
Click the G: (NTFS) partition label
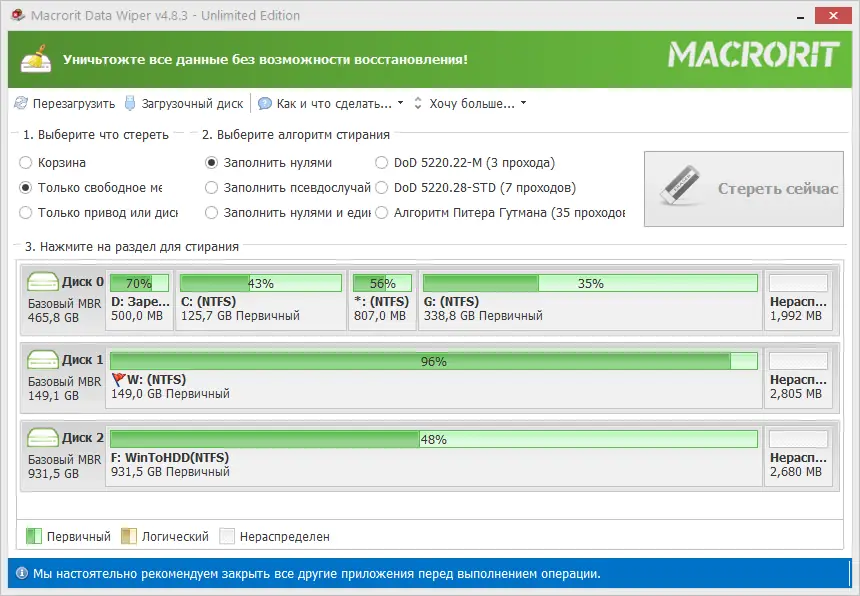(x=451, y=302)
